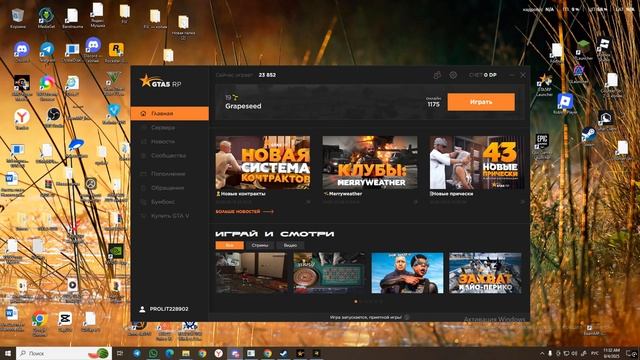Select the OBS Studio desktop icon
The width and height of the screenshot is (640, 360).
[53, 118]
